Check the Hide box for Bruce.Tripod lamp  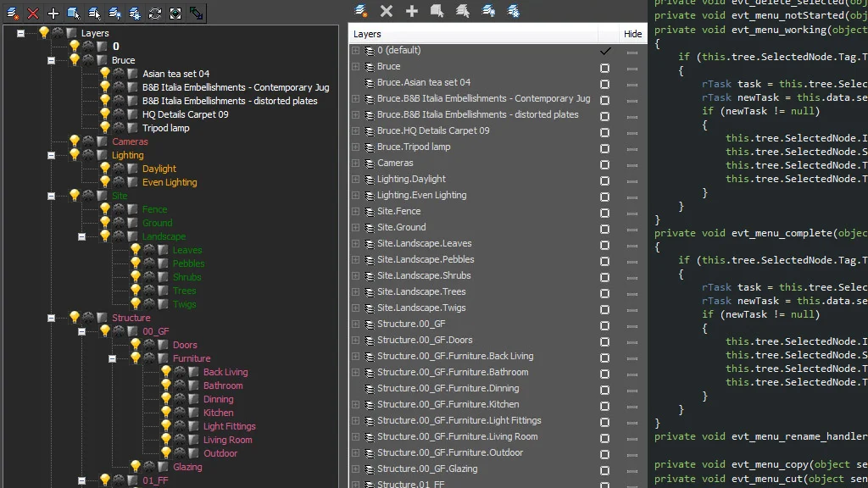[604, 148]
